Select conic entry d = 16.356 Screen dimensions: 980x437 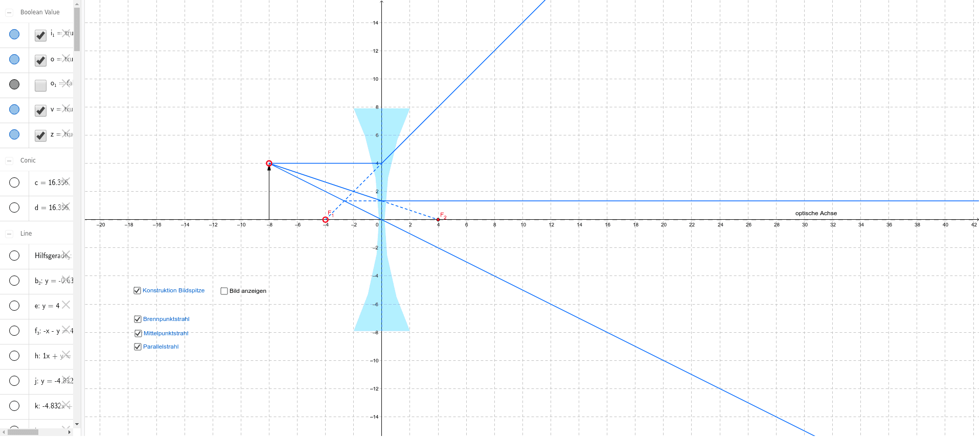pos(51,208)
